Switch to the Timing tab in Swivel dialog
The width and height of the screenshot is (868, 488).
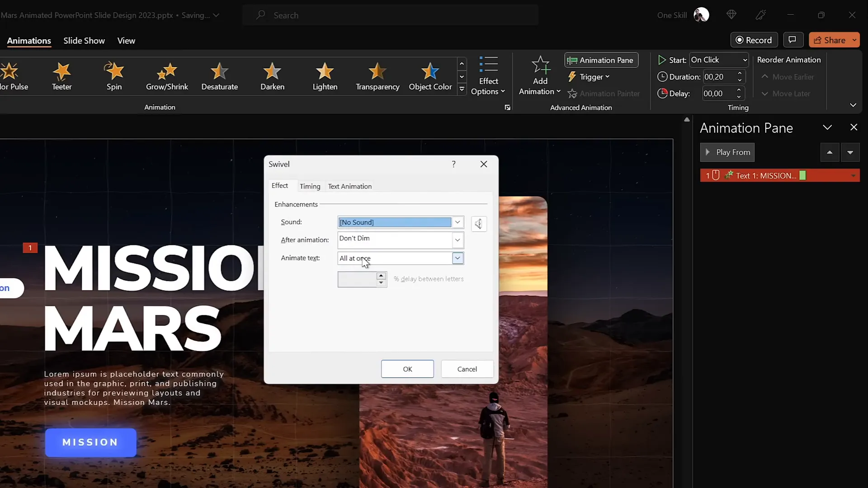click(x=310, y=186)
